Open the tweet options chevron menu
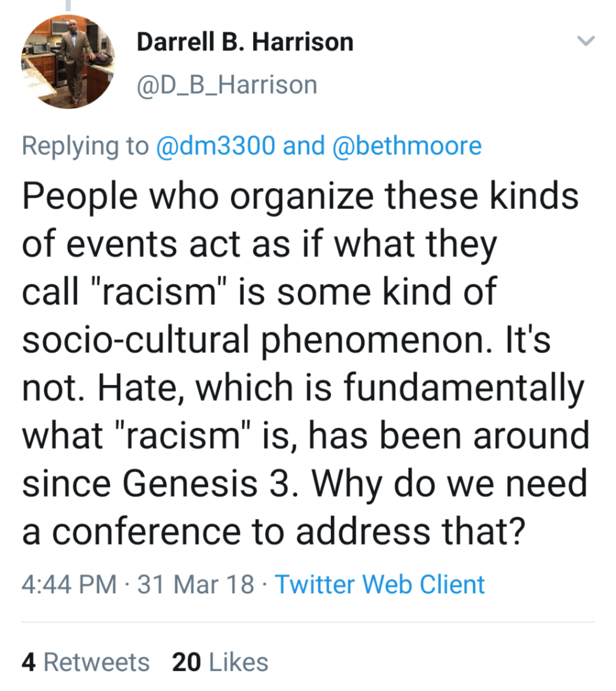 (x=586, y=41)
